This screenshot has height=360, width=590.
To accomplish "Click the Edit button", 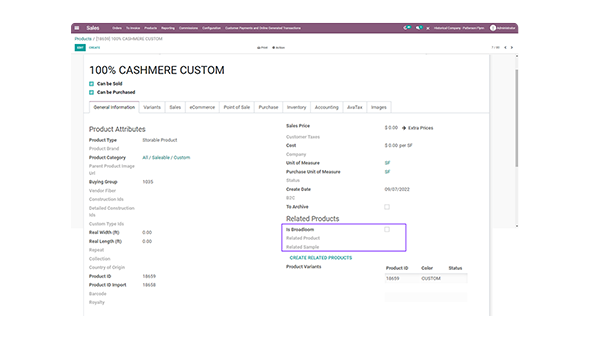I will (80, 48).
